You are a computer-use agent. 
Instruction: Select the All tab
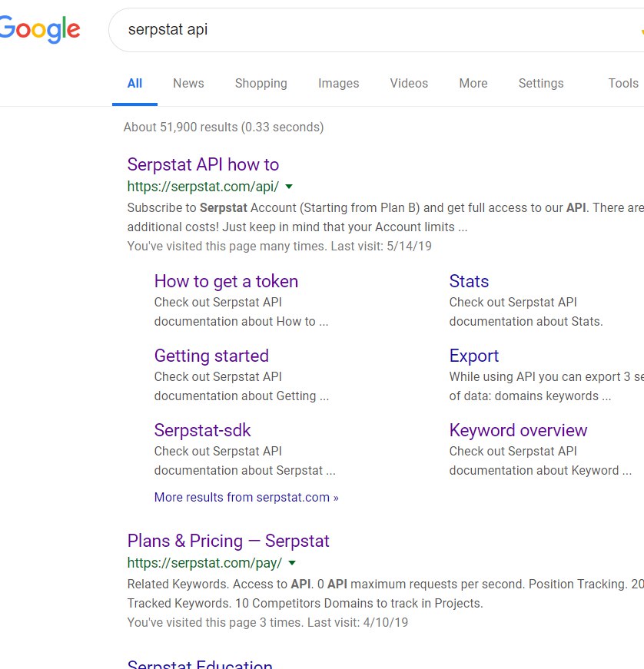(134, 83)
